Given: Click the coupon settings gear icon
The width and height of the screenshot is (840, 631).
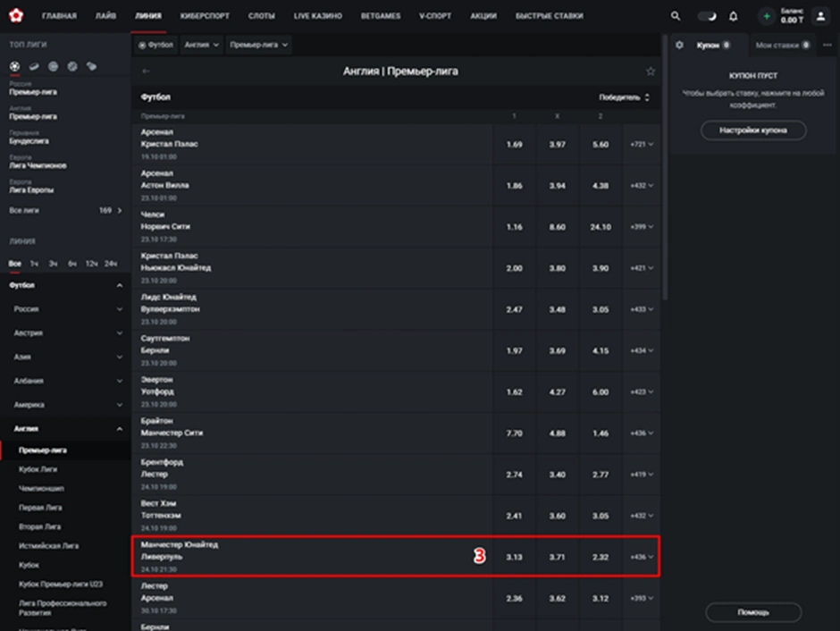Looking at the screenshot, I should click(679, 45).
